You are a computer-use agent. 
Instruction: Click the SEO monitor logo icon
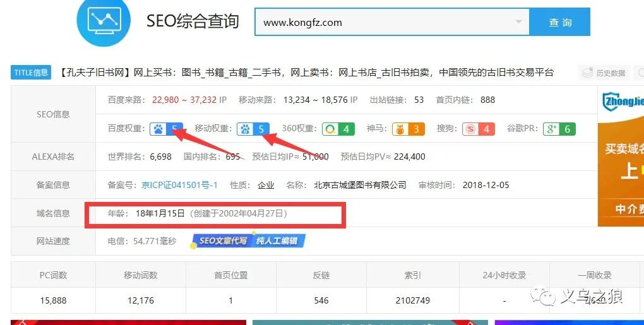(x=103, y=21)
